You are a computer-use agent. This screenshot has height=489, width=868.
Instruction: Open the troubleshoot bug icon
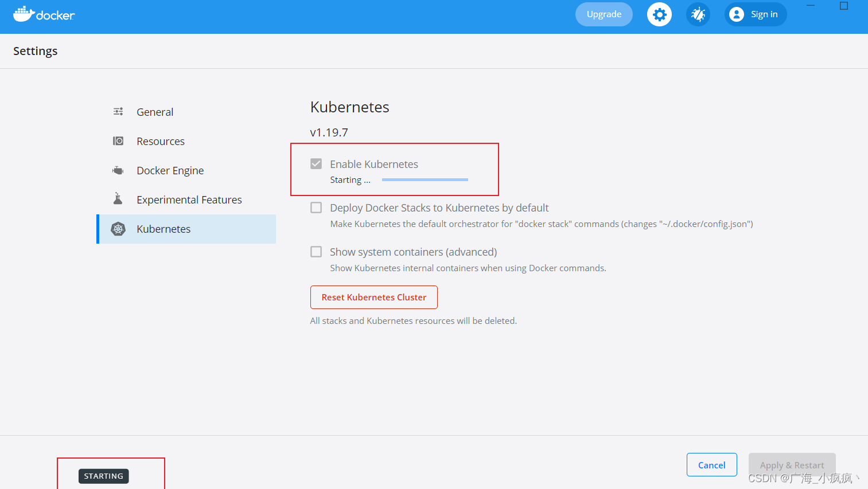tap(698, 14)
